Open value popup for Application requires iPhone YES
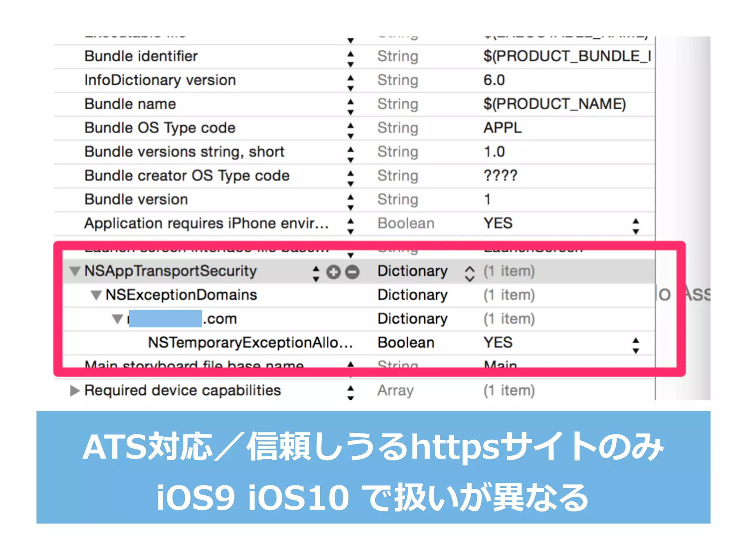The height and width of the screenshot is (560, 747). (636, 226)
